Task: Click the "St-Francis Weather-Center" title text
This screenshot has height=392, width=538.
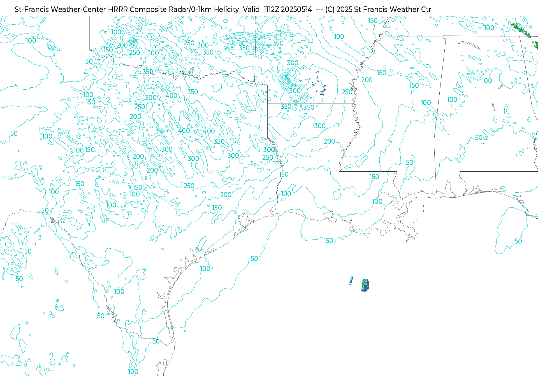Action: pos(60,10)
